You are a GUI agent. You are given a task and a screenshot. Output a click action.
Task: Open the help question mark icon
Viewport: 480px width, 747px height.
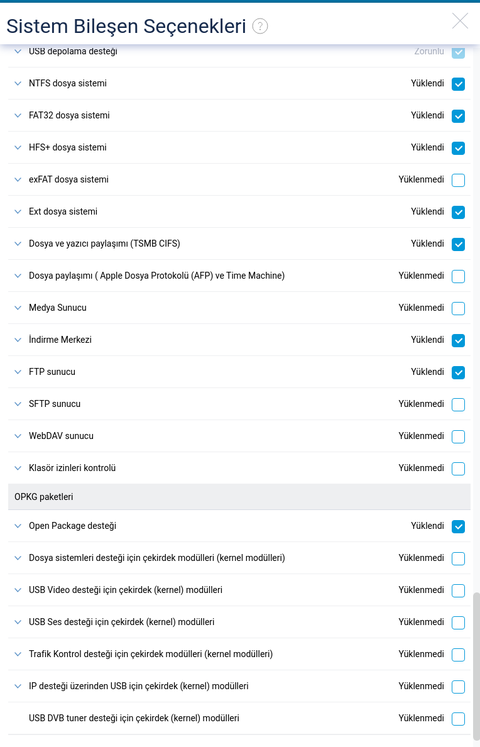coord(260,26)
